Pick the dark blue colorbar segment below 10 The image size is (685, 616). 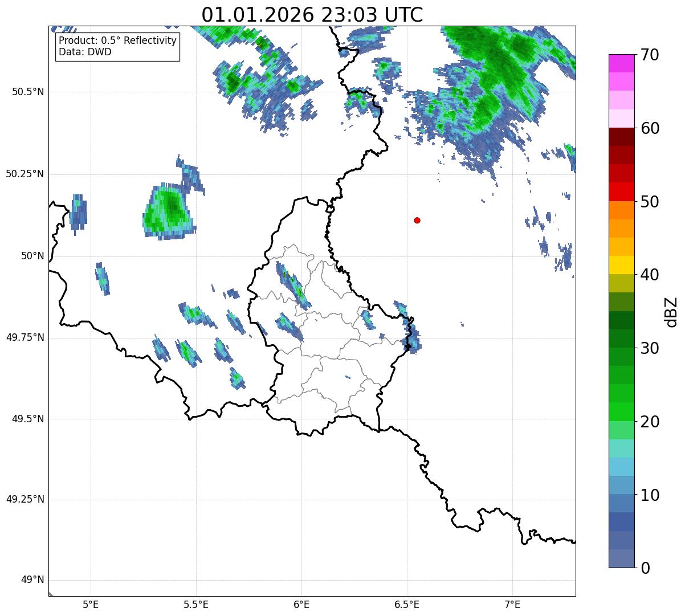click(x=621, y=521)
